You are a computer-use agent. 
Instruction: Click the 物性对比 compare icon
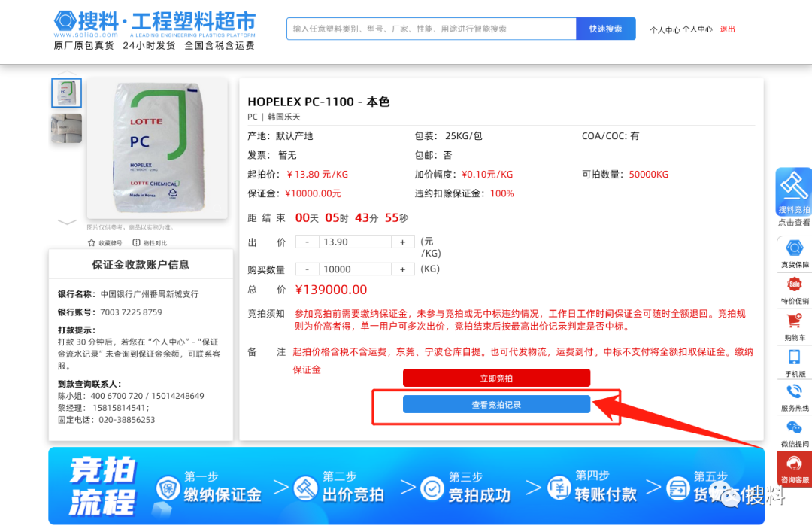click(x=137, y=243)
